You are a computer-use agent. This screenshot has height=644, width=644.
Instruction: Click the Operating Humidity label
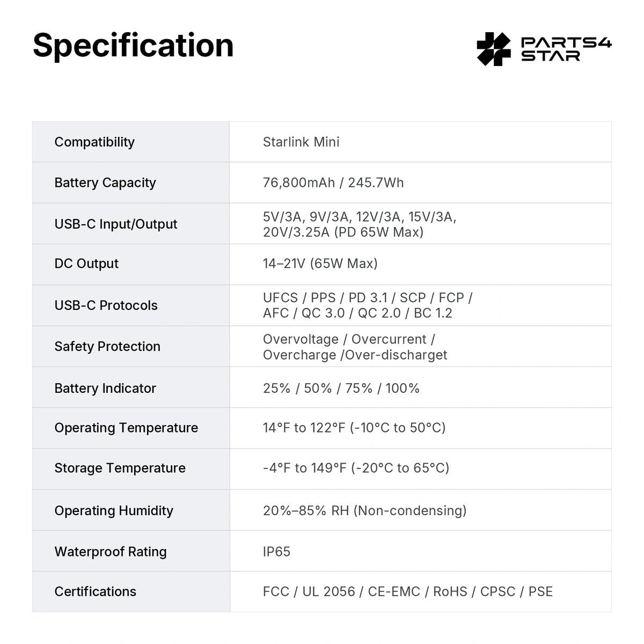pos(114,510)
